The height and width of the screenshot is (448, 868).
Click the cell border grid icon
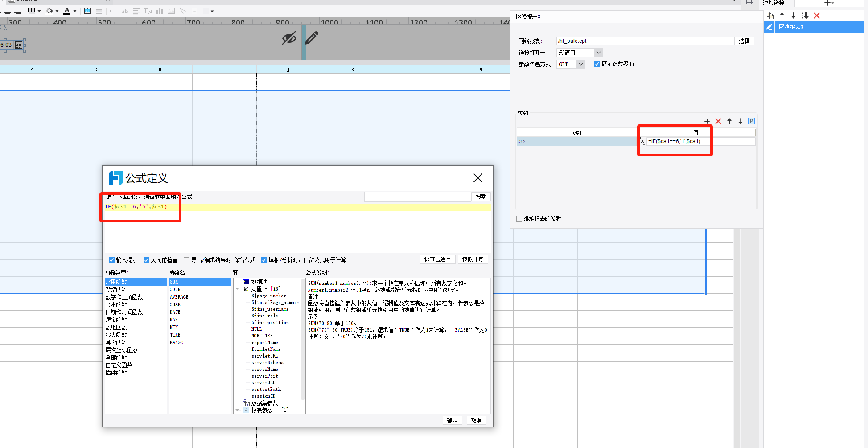click(31, 11)
